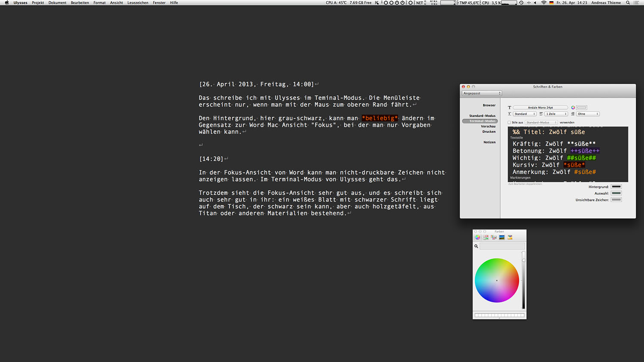Click the Wi-Fi status icon

pos(544,3)
